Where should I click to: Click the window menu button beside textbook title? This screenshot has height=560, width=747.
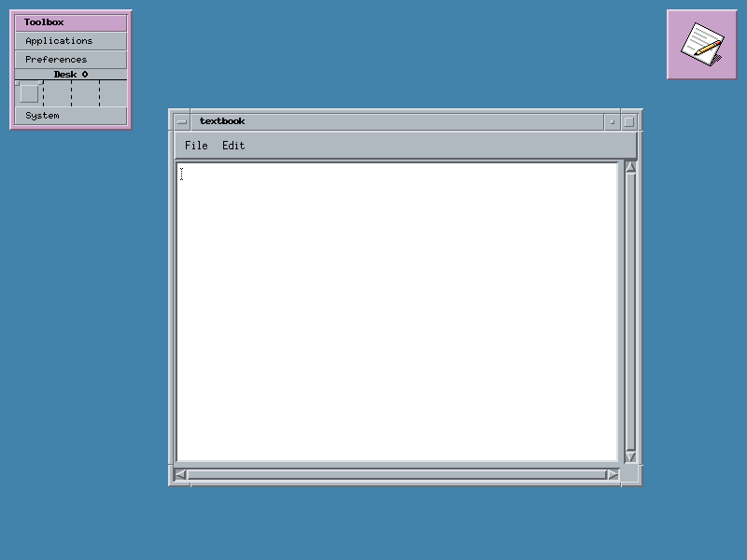(x=181, y=121)
